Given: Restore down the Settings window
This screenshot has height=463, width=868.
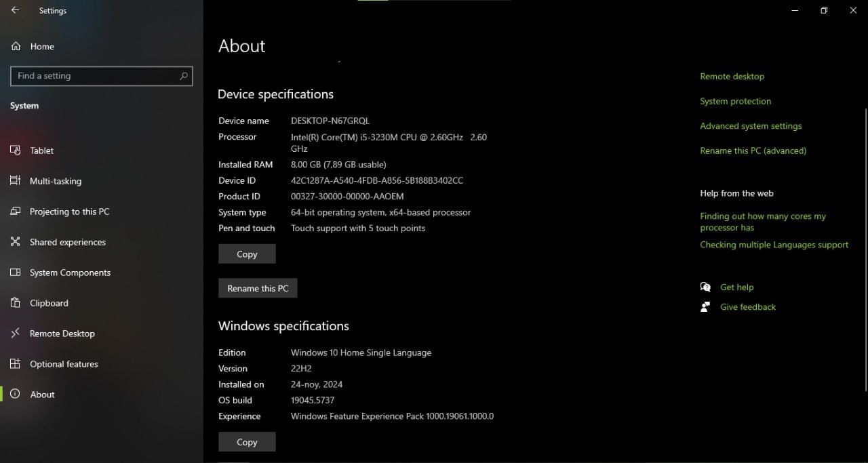Looking at the screenshot, I should pos(824,10).
